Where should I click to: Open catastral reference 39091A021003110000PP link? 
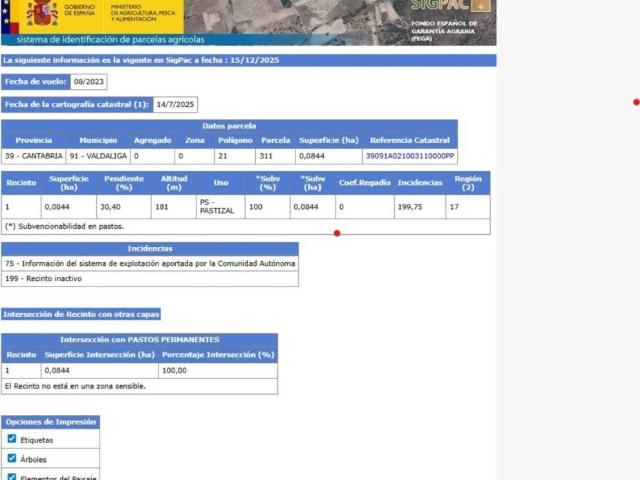pyautogui.click(x=410, y=156)
